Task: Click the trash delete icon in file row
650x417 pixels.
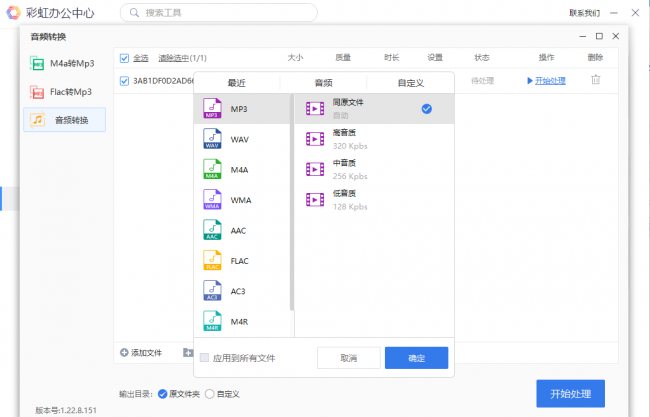Action: tap(596, 80)
